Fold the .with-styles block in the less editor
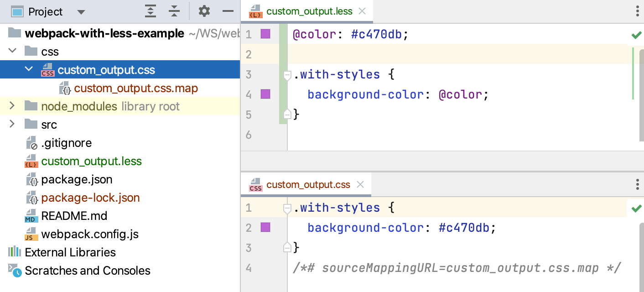Viewport: 644px width, 292px height. (x=286, y=75)
